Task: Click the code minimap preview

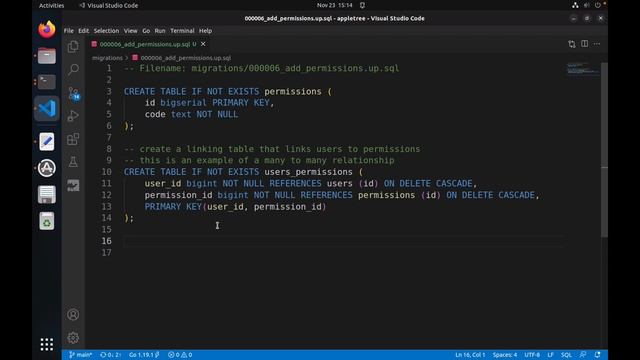Action: 582,69
